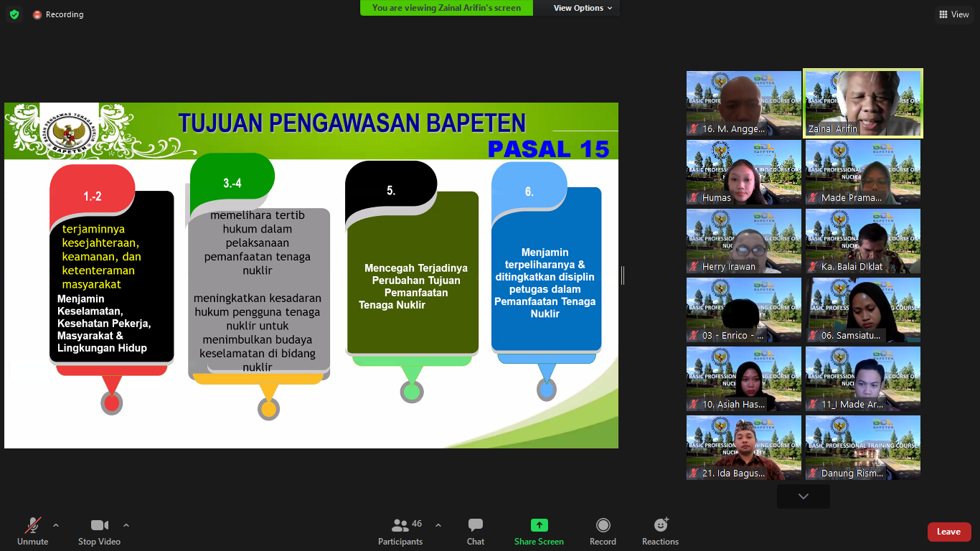
Task: Expand video options arrow beside Stop Video
Action: tap(126, 525)
